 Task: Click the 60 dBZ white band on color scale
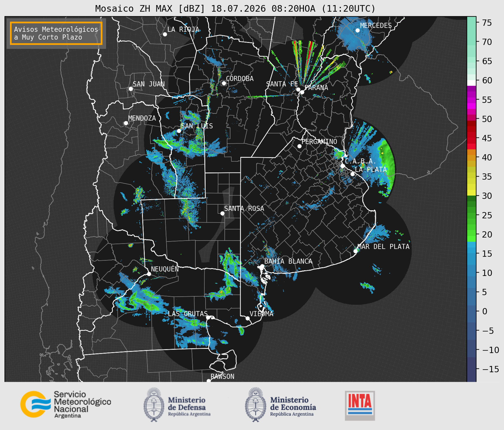(x=471, y=83)
